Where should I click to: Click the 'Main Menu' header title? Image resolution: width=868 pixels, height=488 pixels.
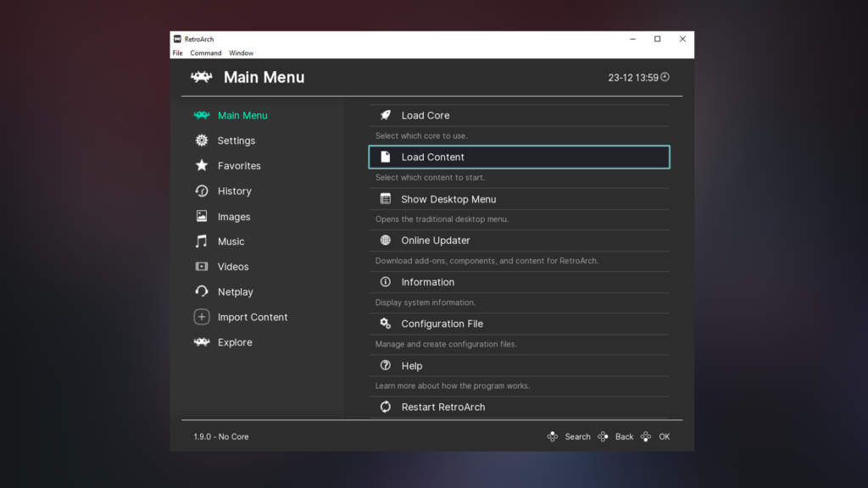(264, 77)
